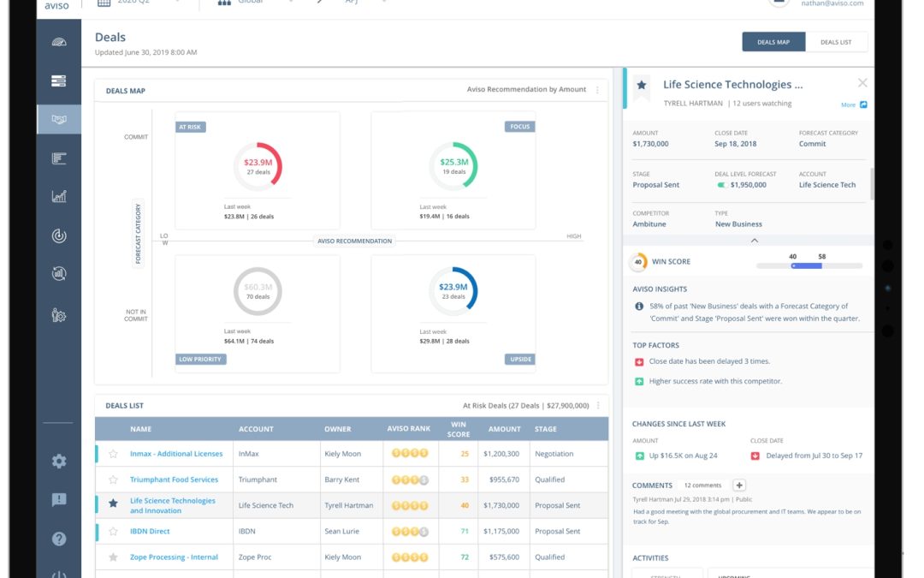Select the Upside $23.9M donut chart
This screenshot has width=924, height=578.
click(x=453, y=291)
